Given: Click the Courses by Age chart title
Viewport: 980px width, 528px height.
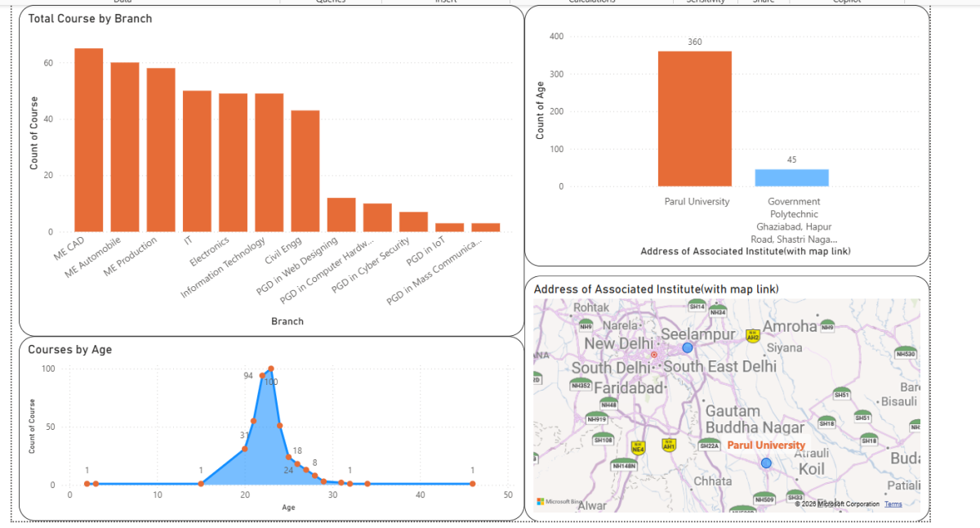Looking at the screenshot, I should coord(70,350).
